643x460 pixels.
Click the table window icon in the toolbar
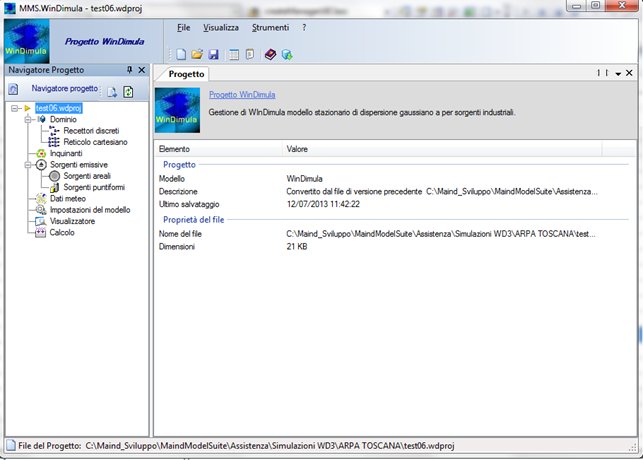234,55
